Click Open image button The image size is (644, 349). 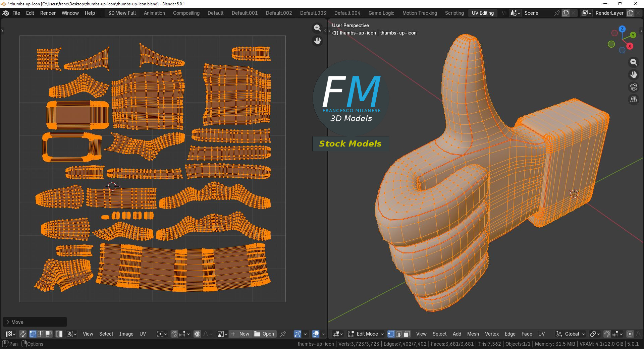pos(264,334)
